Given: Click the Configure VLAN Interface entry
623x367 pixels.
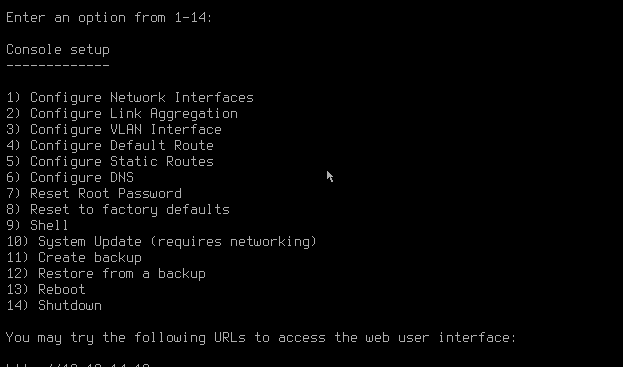Looking at the screenshot, I should (x=114, y=130).
